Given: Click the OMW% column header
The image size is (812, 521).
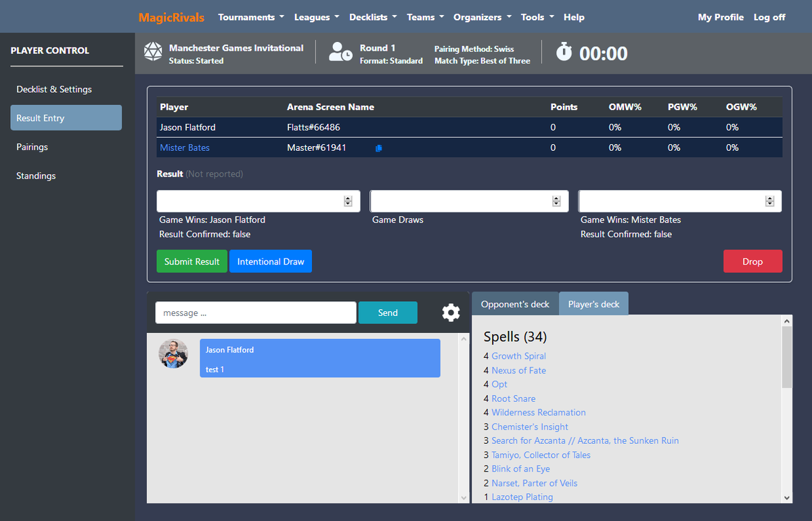Looking at the screenshot, I should tap(624, 107).
